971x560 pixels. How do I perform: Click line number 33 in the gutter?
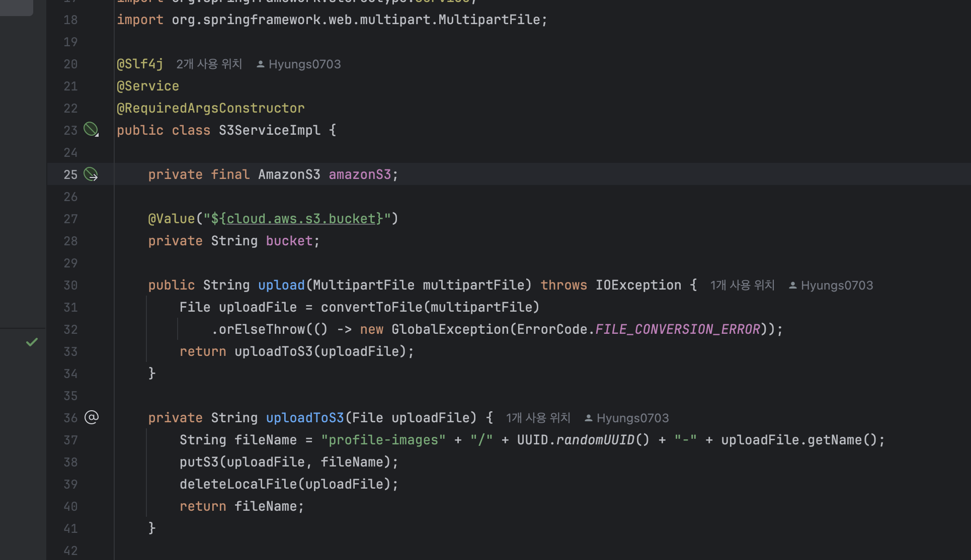(70, 352)
